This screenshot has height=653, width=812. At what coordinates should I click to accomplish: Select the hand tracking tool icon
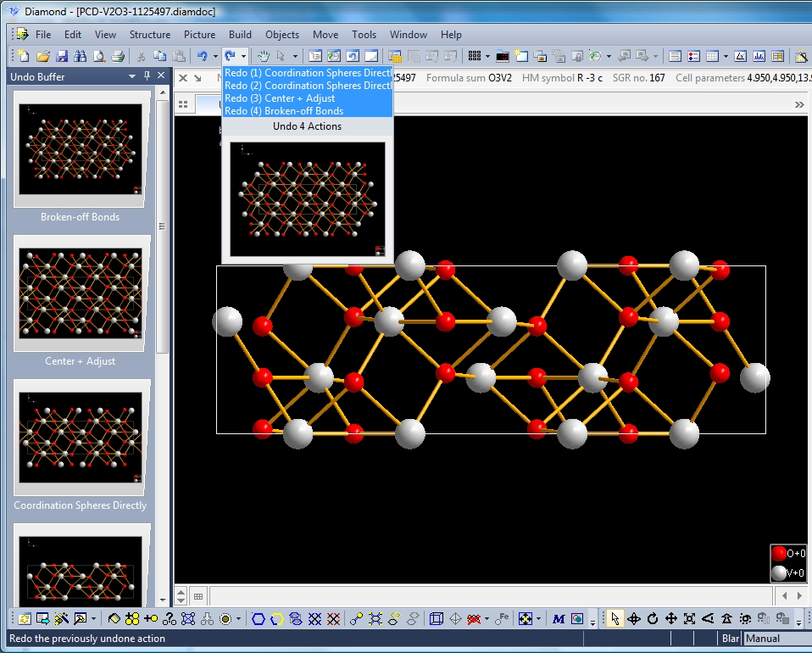(263, 56)
